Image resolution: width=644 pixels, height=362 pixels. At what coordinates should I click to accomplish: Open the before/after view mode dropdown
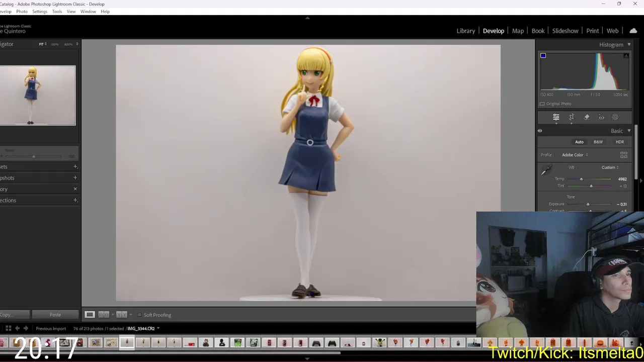pos(131,315)
